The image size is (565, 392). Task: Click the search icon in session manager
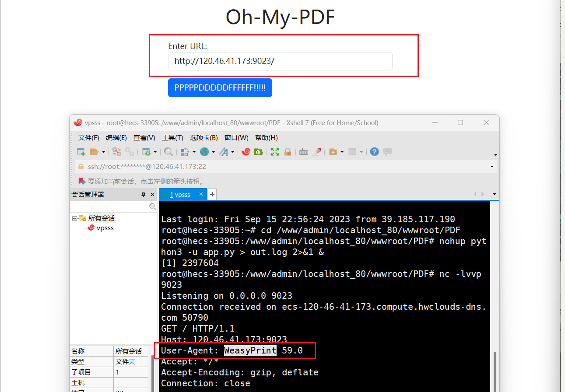coord(153,206)
